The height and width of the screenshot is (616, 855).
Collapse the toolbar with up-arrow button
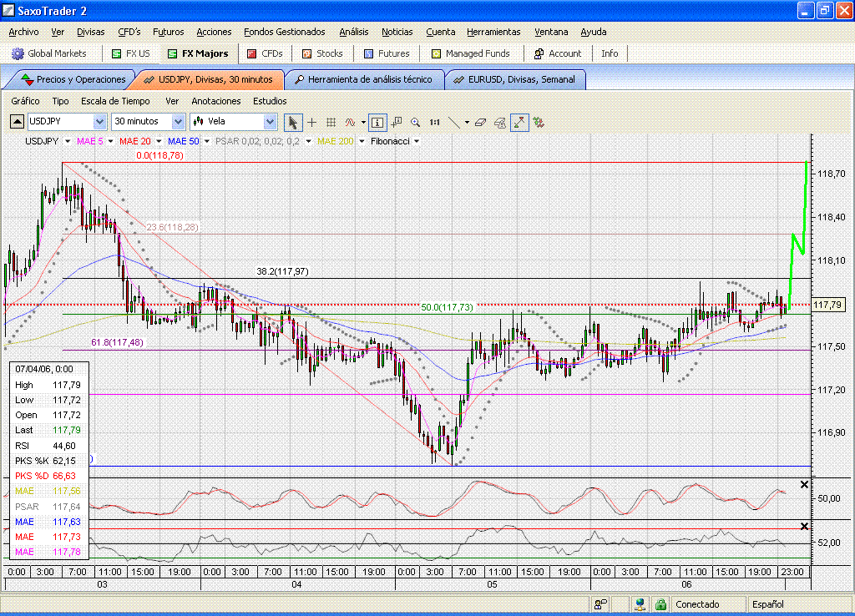click(17, 122)
